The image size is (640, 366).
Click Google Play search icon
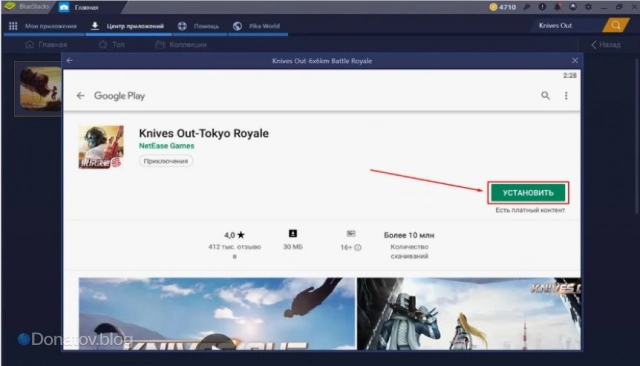click(545, 95)
